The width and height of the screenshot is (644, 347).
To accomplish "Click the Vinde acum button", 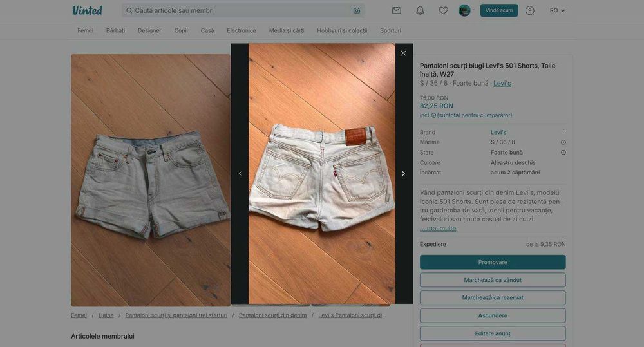I will 499,10.
